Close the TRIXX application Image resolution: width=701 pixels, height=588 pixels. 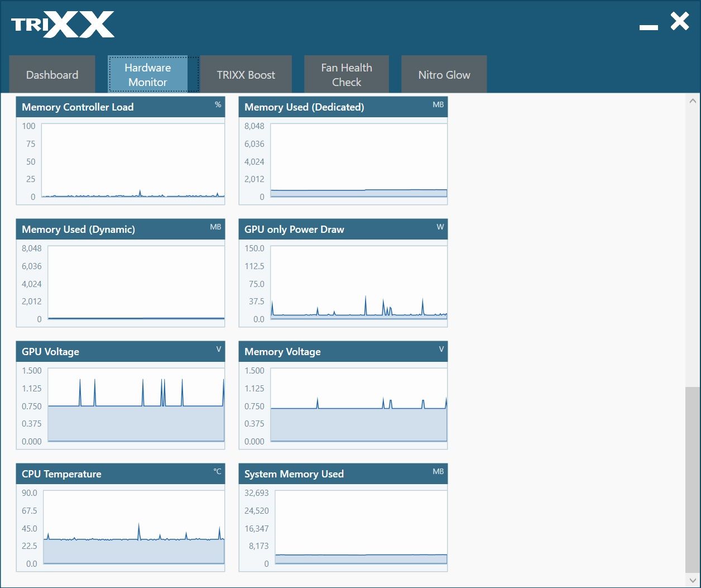[680, 22]
